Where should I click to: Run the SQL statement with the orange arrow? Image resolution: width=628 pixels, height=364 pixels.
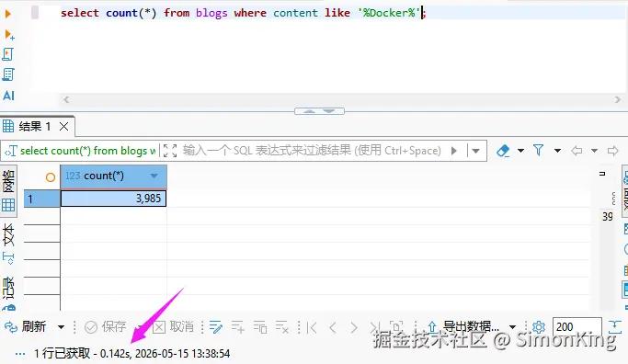(x=7, y=14)
